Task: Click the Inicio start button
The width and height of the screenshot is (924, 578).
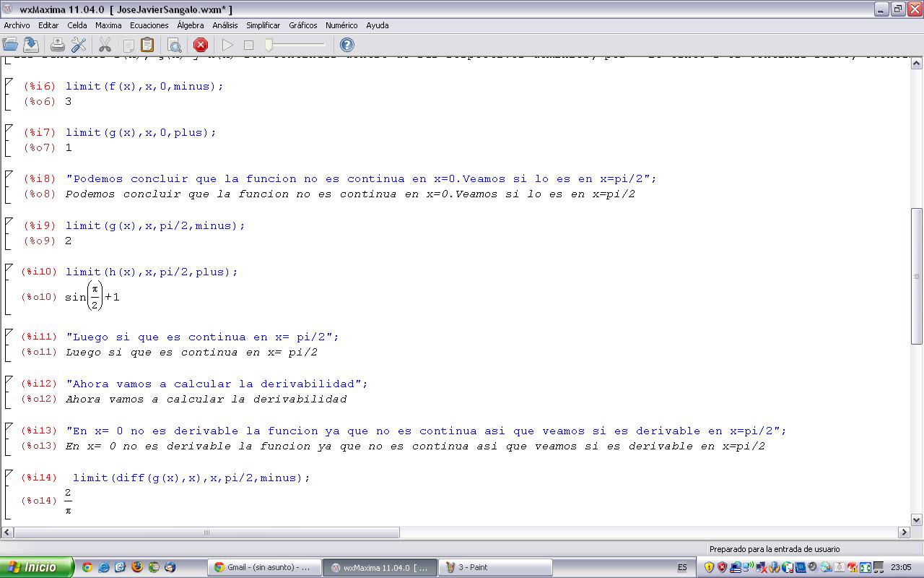Action: (x=37, y=567)
